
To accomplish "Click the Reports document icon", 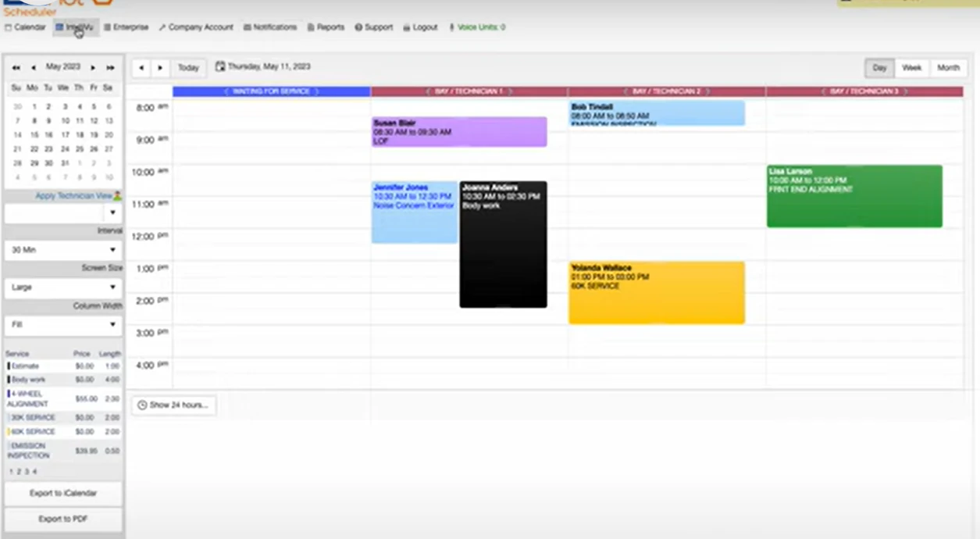I will pos(312,27).
